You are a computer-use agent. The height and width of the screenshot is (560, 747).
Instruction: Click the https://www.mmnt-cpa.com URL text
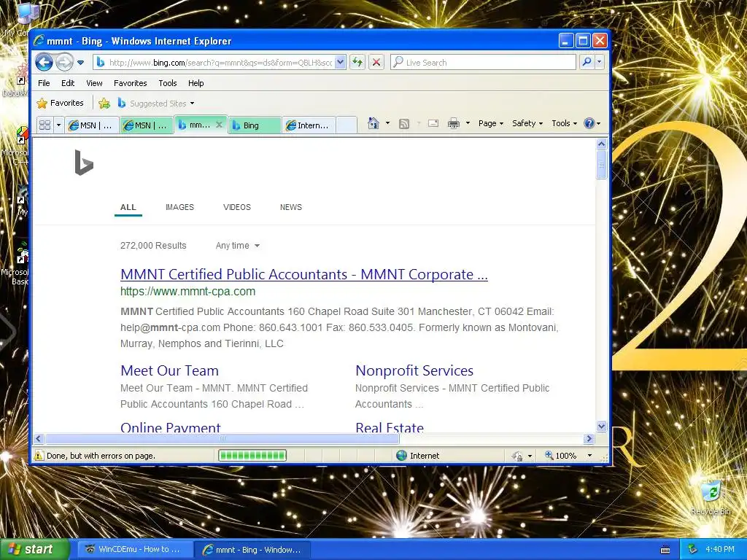tap(187, 292)
